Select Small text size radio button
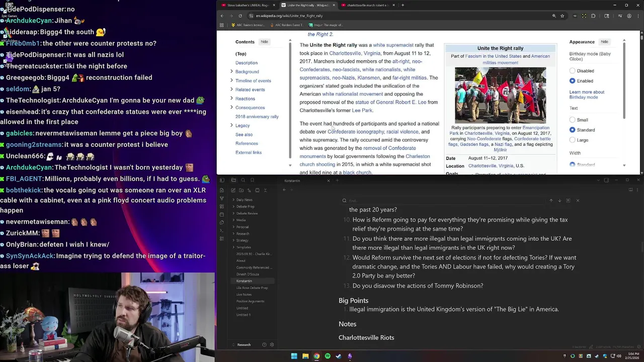Viewport: 644px width, 362px height. pos(572,120)
